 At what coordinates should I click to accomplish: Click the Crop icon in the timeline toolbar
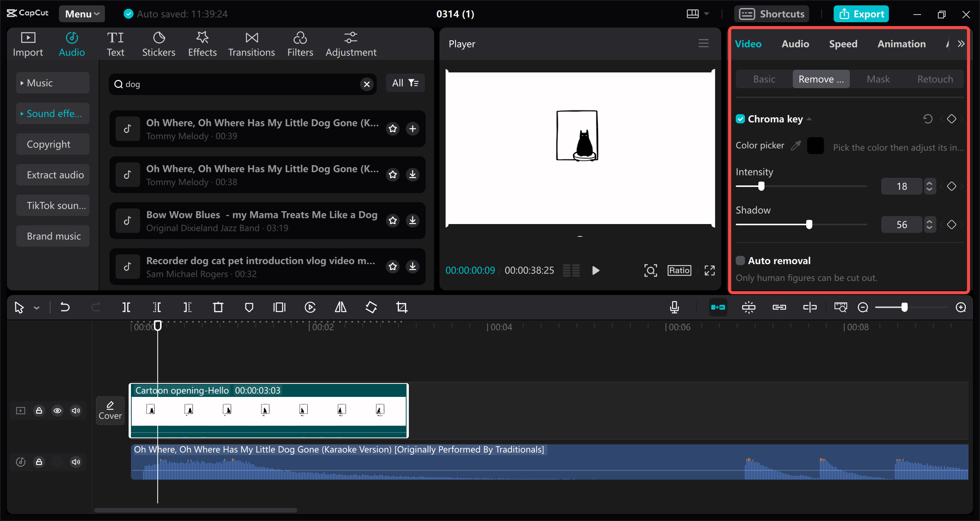(402, 307)
